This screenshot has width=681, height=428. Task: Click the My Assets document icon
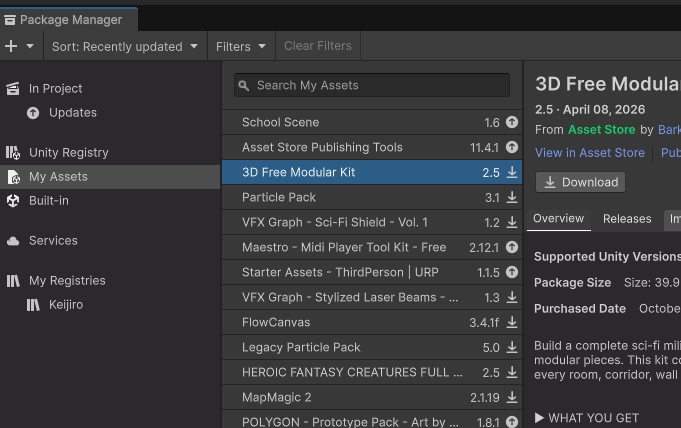(x=13, y=177)
